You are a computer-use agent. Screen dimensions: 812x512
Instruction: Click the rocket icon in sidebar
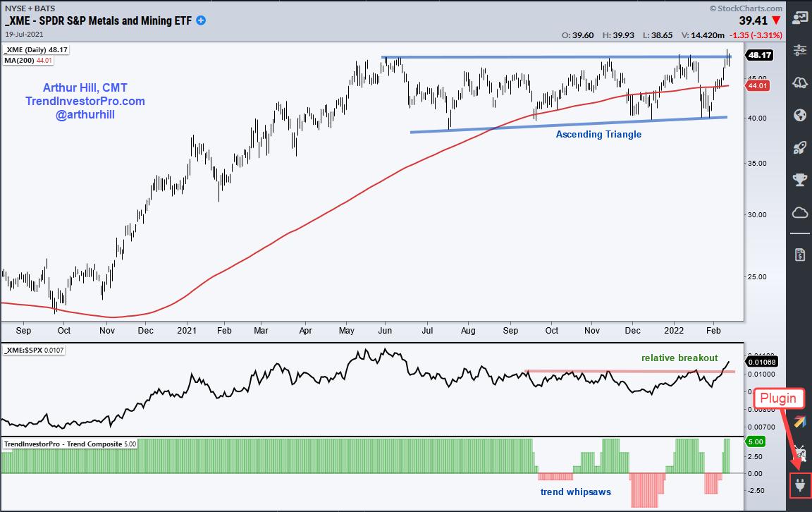tap(800, 147)
